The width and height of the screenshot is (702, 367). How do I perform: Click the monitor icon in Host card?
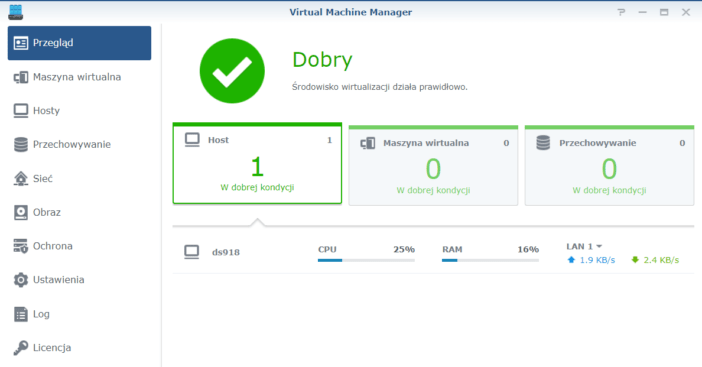(192, 140)
